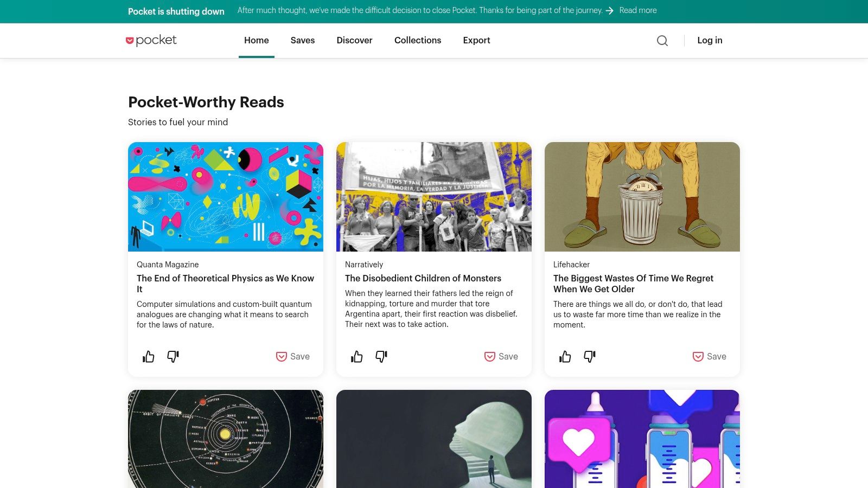The height and width of the screenshot is (488, 868).
Task: Go to the Discover tab
Action: 354,40
